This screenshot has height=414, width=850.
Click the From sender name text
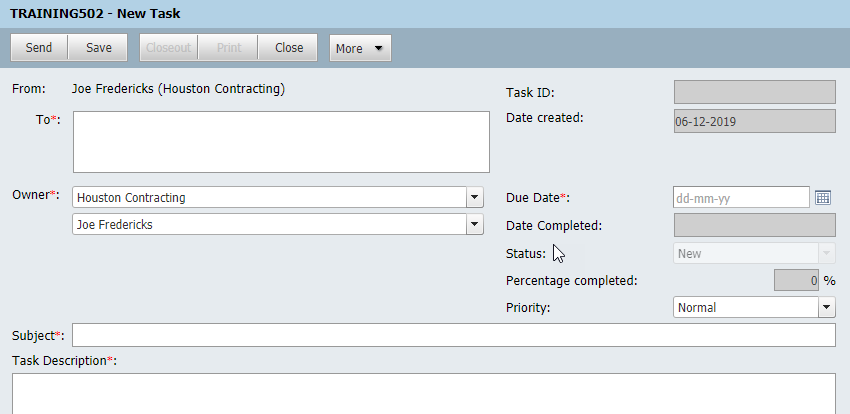click(x=179, y=89)
